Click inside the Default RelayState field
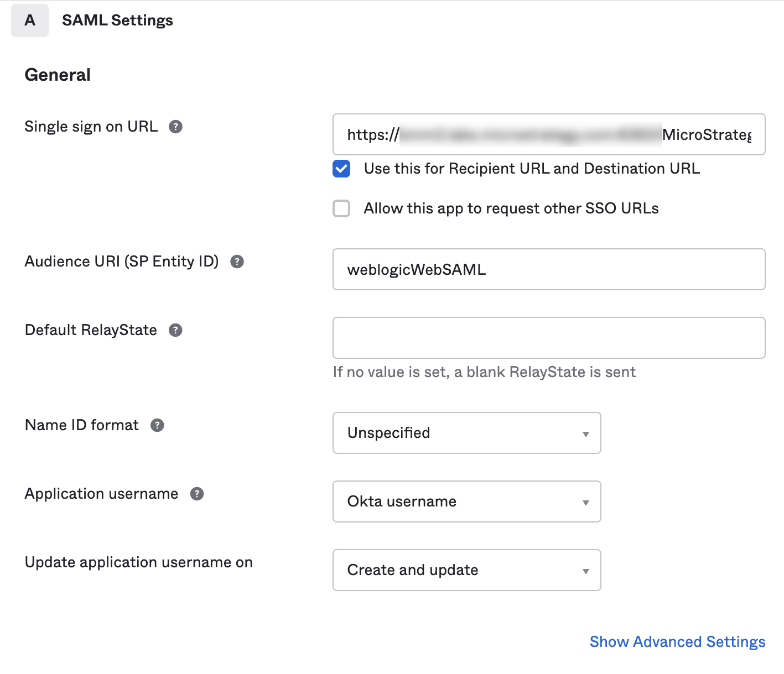 [548, 338]
